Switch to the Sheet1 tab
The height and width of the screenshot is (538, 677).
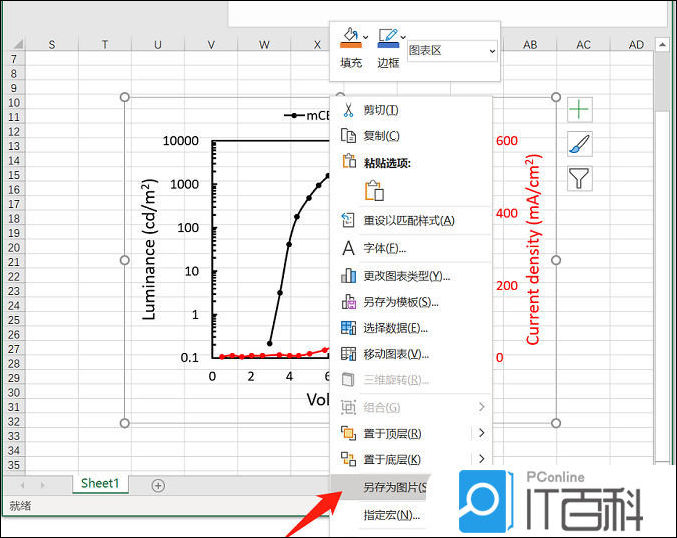click(x=100, y=483)
